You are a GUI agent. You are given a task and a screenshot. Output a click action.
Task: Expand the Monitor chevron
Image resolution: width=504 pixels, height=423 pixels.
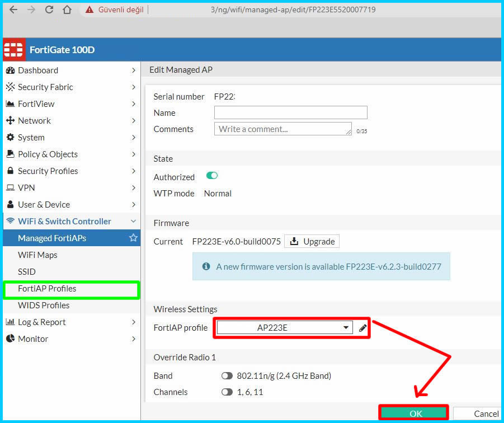pyautogui.click(x=134, y=339)
